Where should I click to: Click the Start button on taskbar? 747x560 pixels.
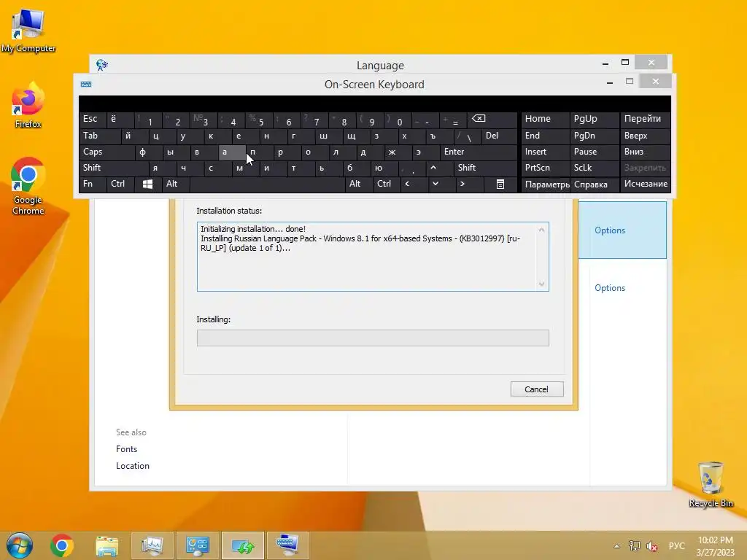tap(20, 545)
